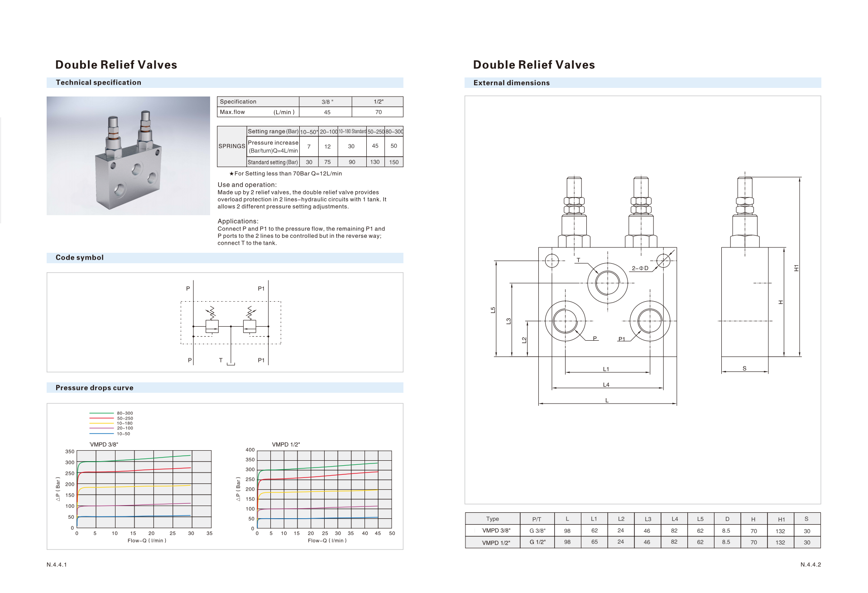The width and height of the screenshot is (868, 593).
Task: Select the 'G 1/2"' cell
Action: click(537, 542)
